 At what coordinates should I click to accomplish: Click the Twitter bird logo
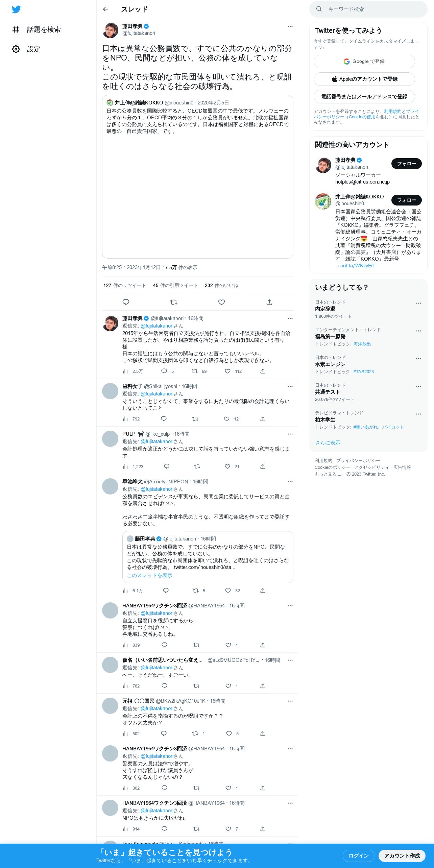point(16,9)
